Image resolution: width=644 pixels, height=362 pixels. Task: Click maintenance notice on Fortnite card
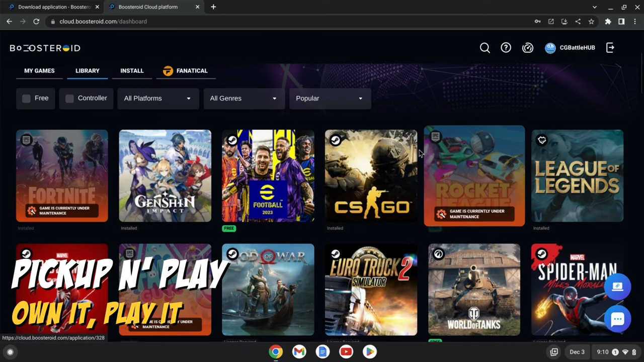click(x=62, y=211)
